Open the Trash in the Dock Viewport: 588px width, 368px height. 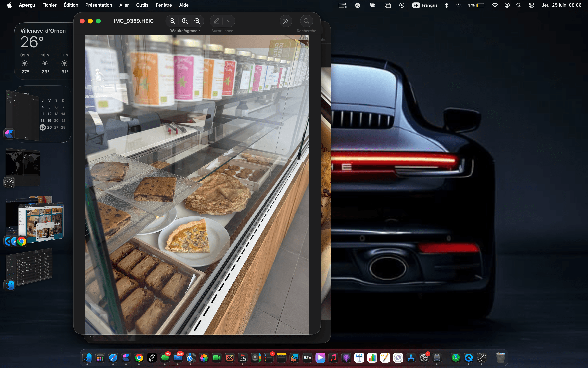pos(500,358)
